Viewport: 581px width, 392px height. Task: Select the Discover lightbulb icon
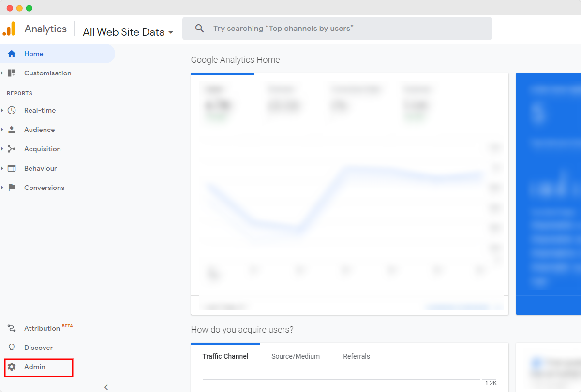(x=12, y=347)
